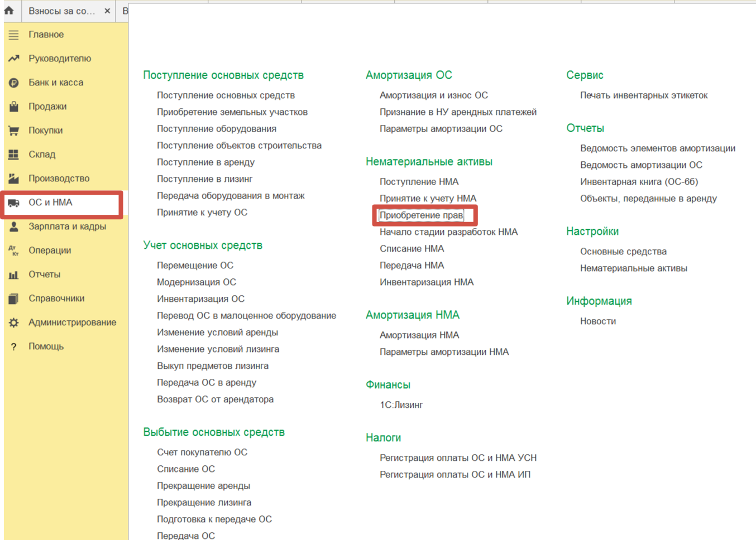Click the Продажи shopping bag icon
Image resolution: width=756 pixels, height=540 pixels.
click(14, 107)
